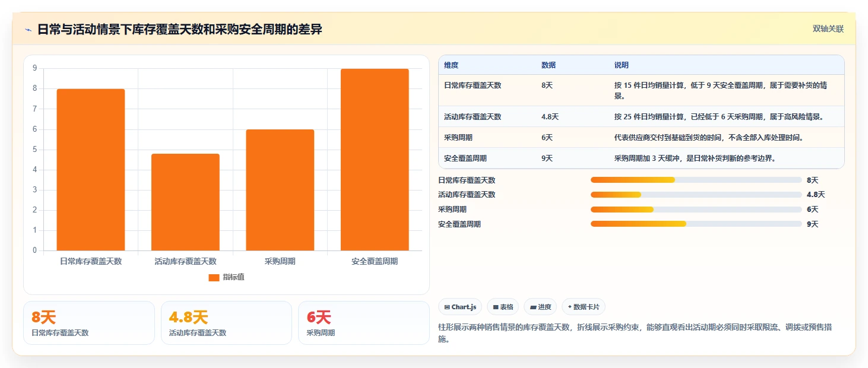The height and width of the screenshot is (368, 868).
Task: Select the 日常库存覆盖天数 bar in chart
Action: click(91, 170)
